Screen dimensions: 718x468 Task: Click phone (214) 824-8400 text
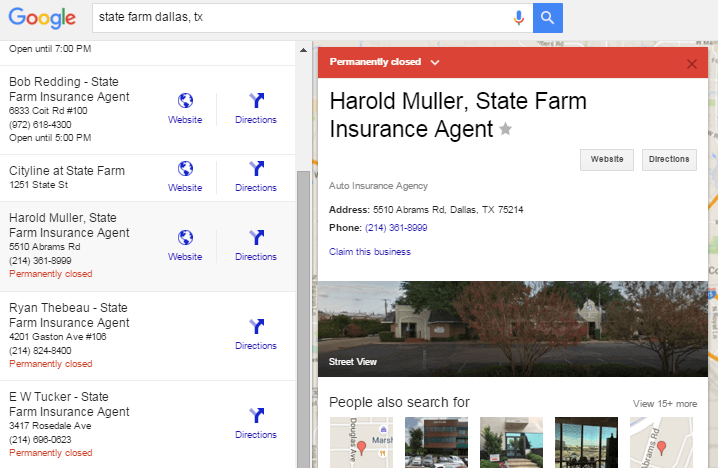point(40,351)
